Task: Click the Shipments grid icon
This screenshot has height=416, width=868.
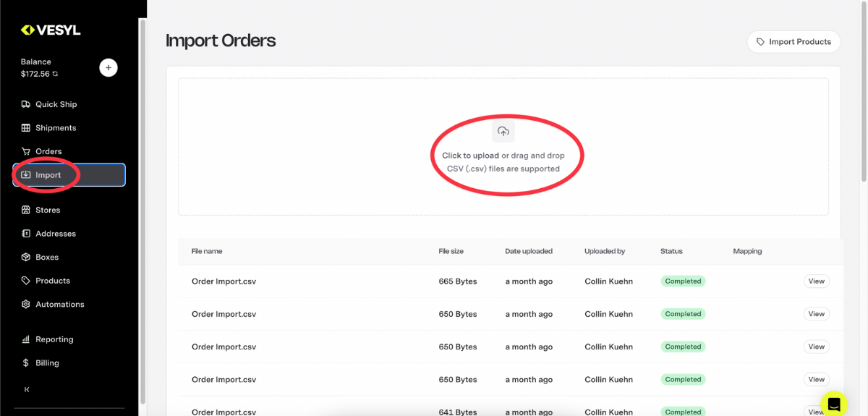Action: pyautogui.click(x=26, y=128)
